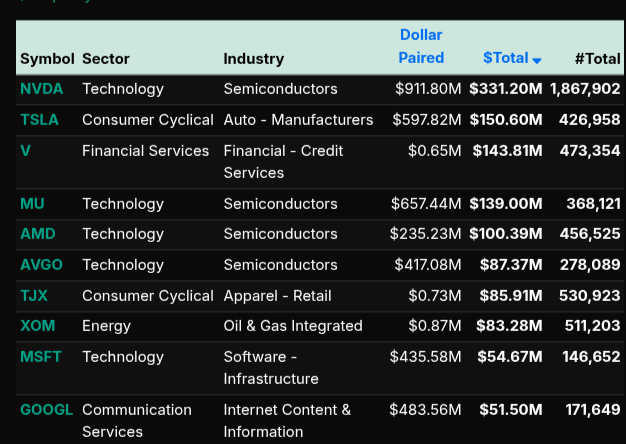Click XOM's Energy sector cell
Viewport: 626px width, 444px height.
click(x=107, y=326)
